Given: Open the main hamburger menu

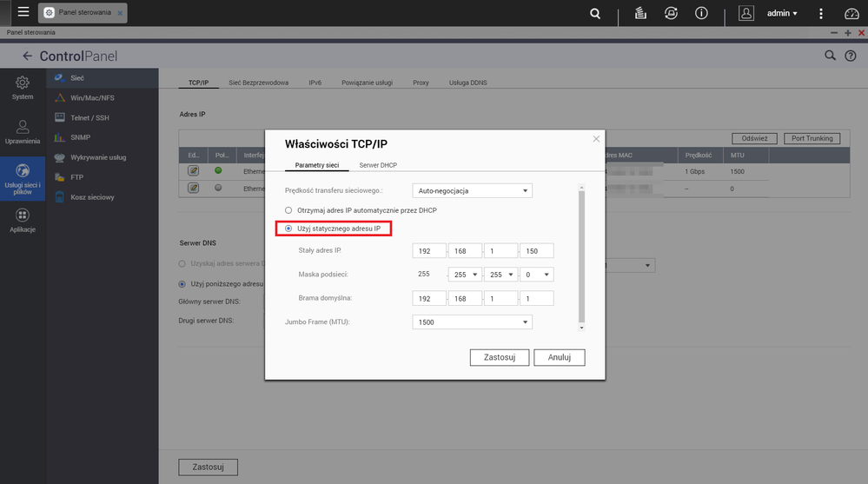Looking at the screenshot, I should pos(23,13).
